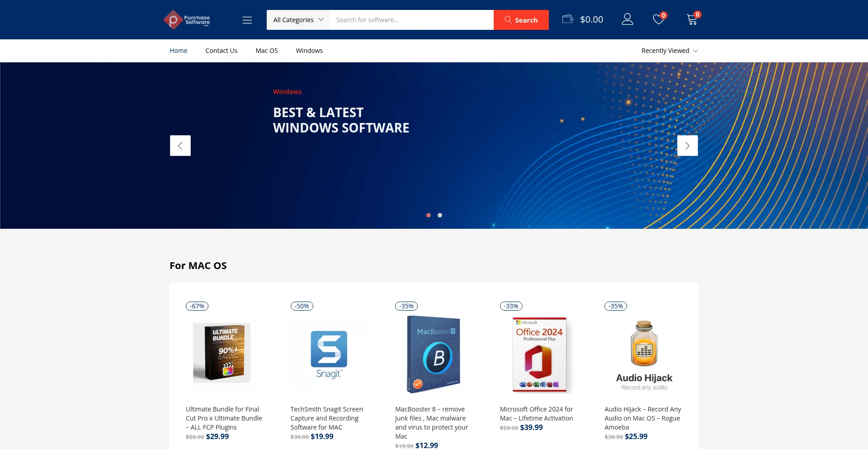The height and width of the screenshot is (449, 868).
Task: Click the wallet balance icon
Action: pos(568,19)
